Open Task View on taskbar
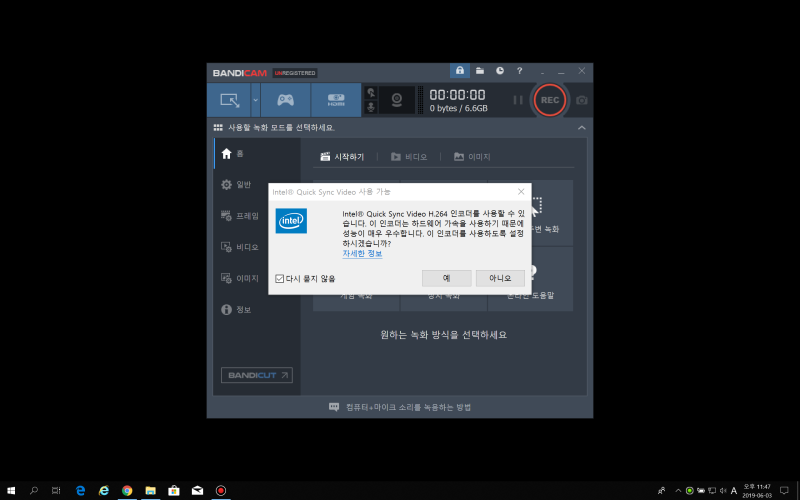800x500 pixels. 56,491
